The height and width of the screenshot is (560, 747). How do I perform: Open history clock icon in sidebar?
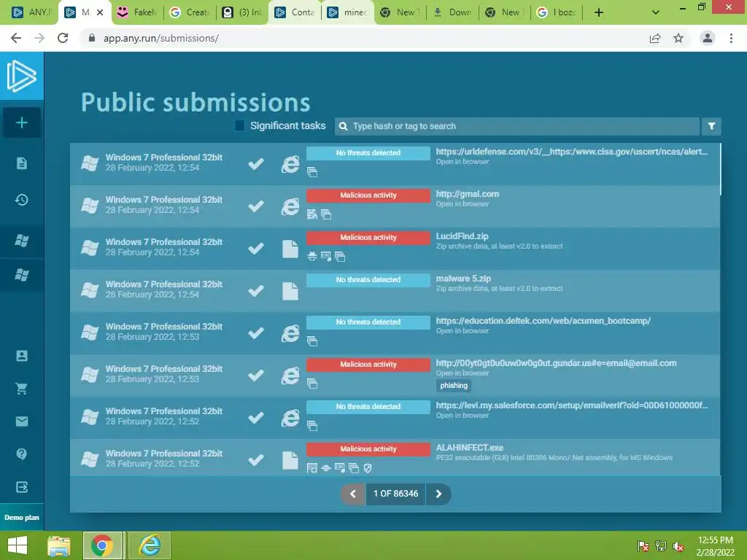21,200
